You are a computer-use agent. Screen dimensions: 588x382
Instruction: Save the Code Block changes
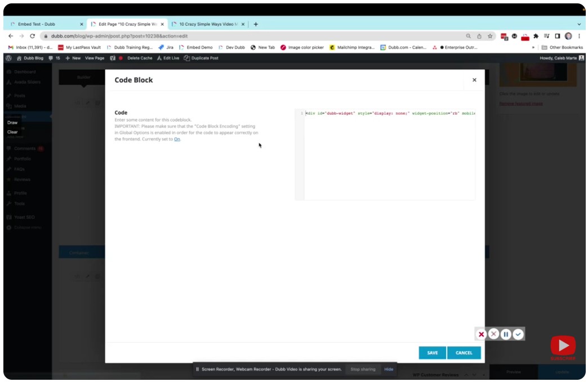pyautogui.click(x=433, y=353)
